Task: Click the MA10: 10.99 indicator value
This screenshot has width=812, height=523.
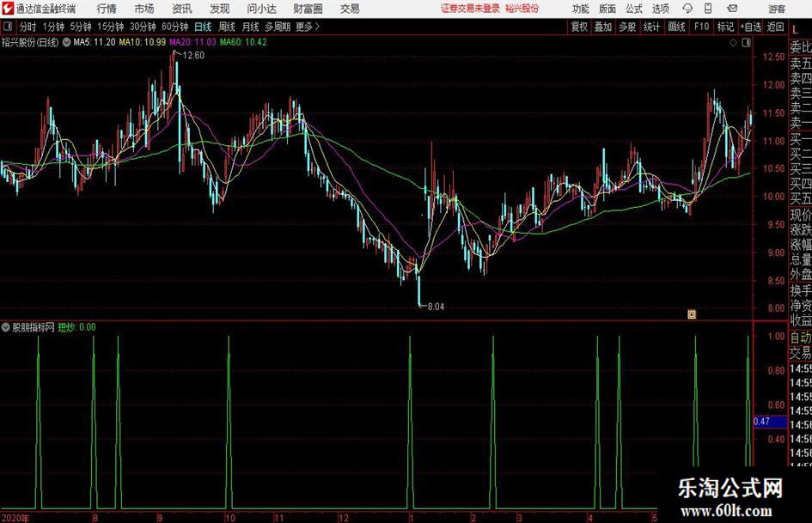Action: 143,42
